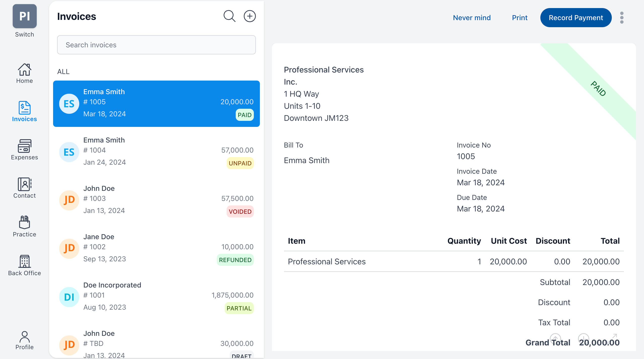
Task: Click the magnifying glass search icon
Action: click(x=229, y=16)
